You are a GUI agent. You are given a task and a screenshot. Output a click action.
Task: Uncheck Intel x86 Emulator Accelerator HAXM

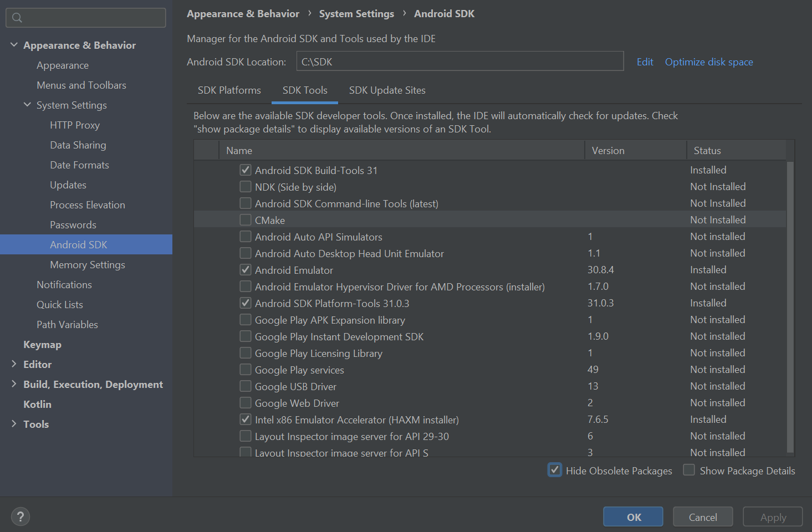click(246, 420)
